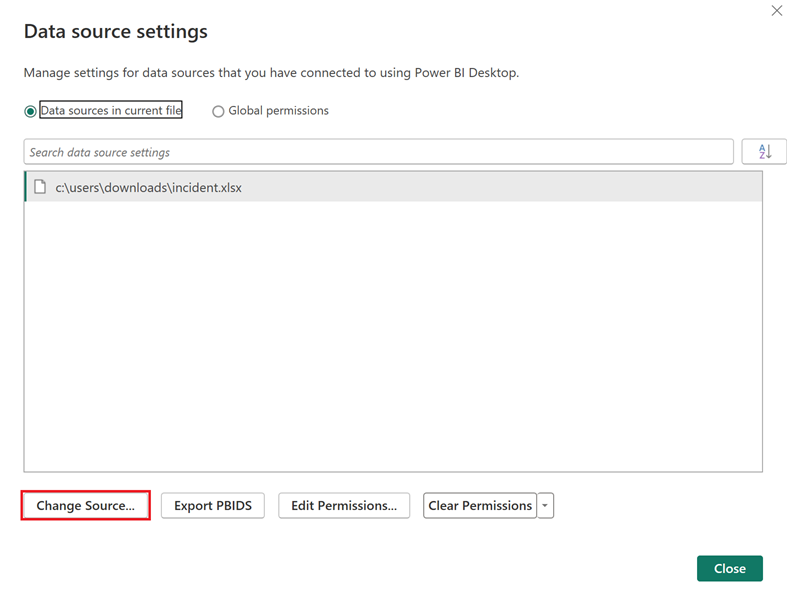The height and width of the screenshot is (601, 787).
Task: Select the Data sources in current file radio
Action: point(30,111)
